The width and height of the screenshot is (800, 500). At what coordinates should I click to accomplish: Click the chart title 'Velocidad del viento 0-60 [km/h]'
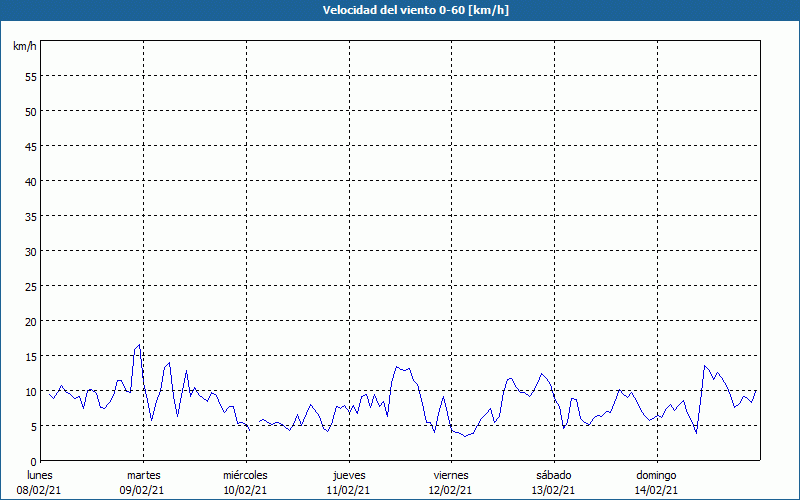point(415,10)
